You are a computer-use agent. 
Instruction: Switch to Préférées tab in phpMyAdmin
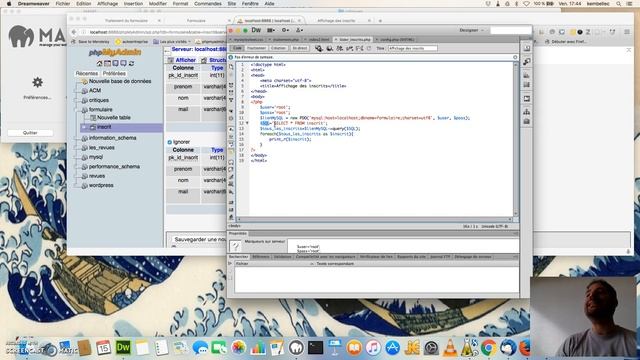tap(114, 73)
